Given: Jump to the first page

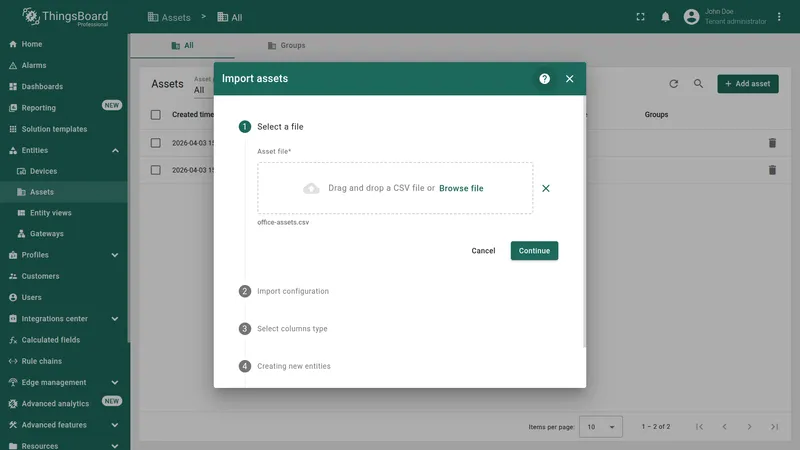Looking at the screenshot, I should coord(699,427).
